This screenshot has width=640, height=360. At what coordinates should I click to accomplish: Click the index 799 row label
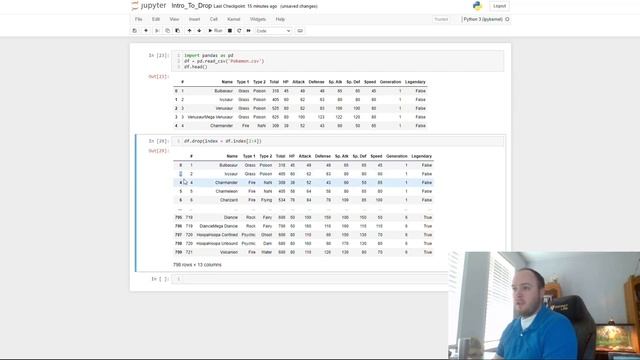click(178, 252)
